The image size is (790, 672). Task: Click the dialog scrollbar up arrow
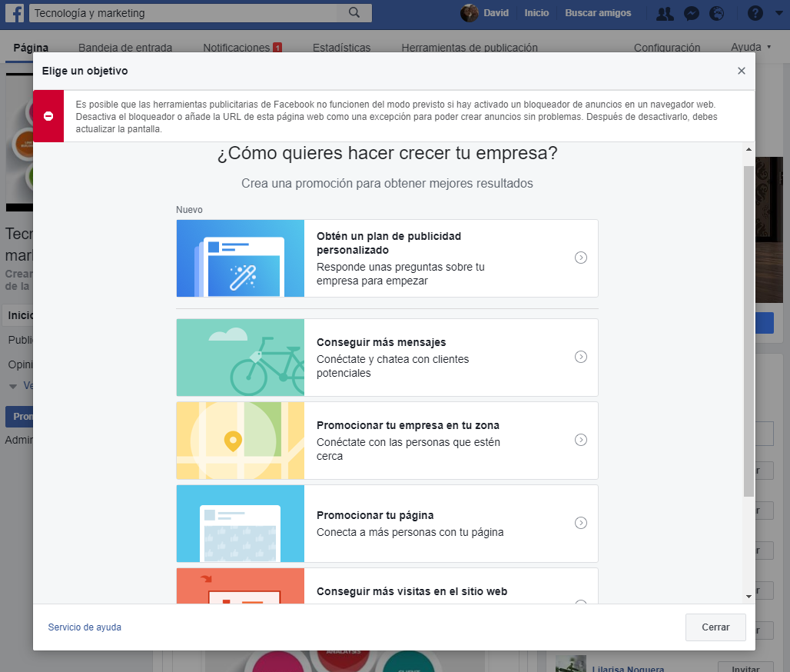[749, 149]
